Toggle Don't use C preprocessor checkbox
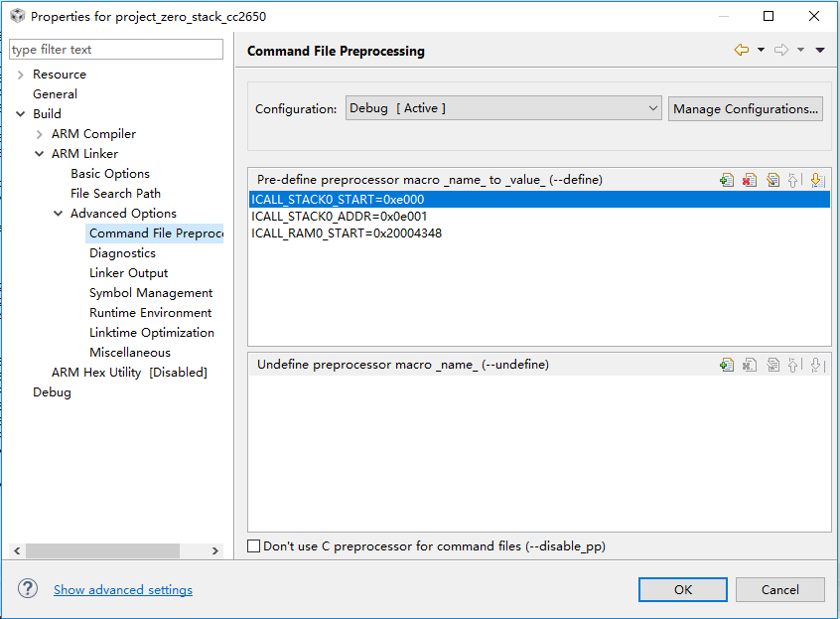The height and width of the screenshot is (619, 840). pyautogui.click(x=254, y=546)
